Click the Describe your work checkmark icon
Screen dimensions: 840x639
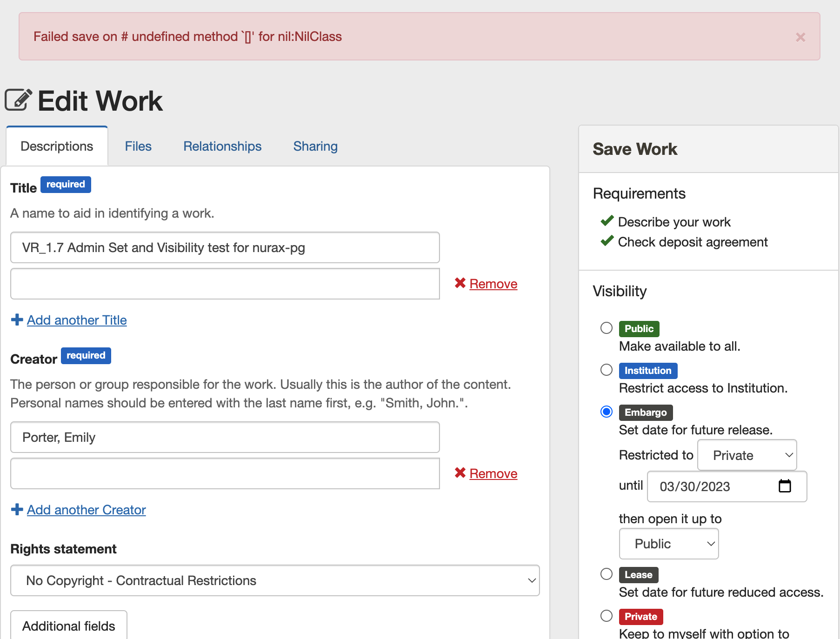click(x=607, y=220)
